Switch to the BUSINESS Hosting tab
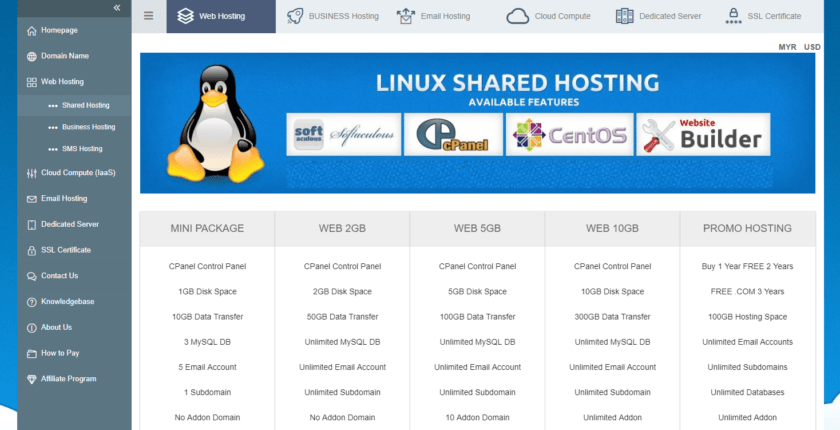Viewport: 840px width, 430px height. pyautogui.click(x=332, y=16)
